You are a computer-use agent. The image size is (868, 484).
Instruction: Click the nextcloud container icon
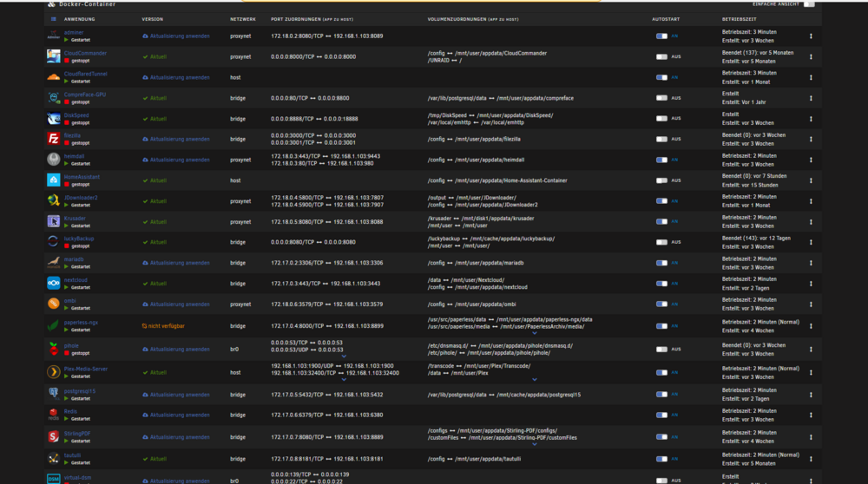53,284
